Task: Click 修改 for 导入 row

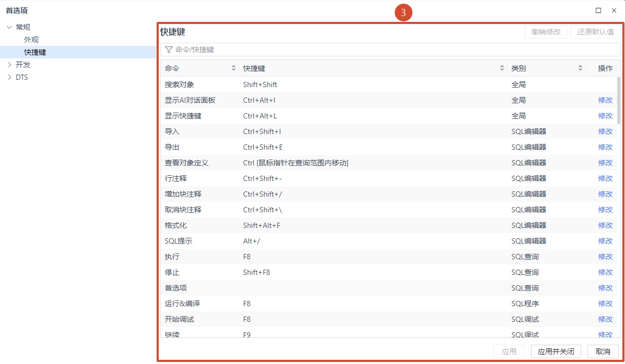Action: tap(605, 131)
